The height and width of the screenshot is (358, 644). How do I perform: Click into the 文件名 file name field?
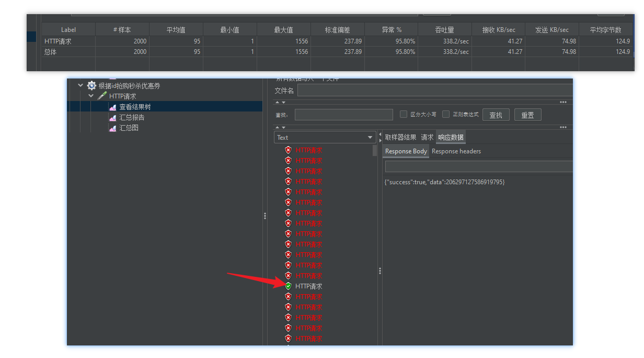(x=435, y=91)
